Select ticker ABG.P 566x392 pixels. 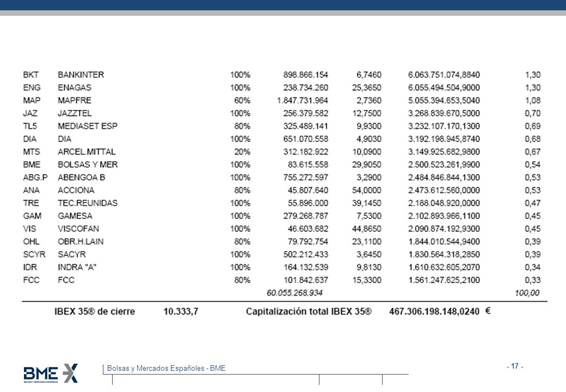pyautogui.click(x=35, y=177)
